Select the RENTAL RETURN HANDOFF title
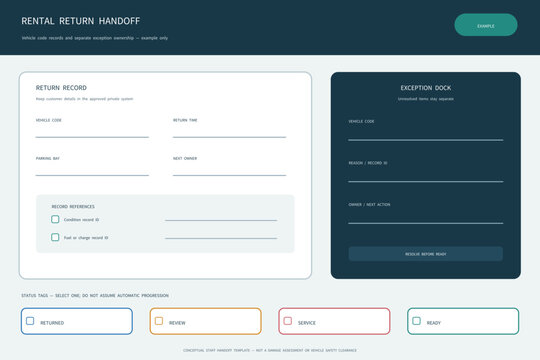540x360 pixels. coord(81,21)
